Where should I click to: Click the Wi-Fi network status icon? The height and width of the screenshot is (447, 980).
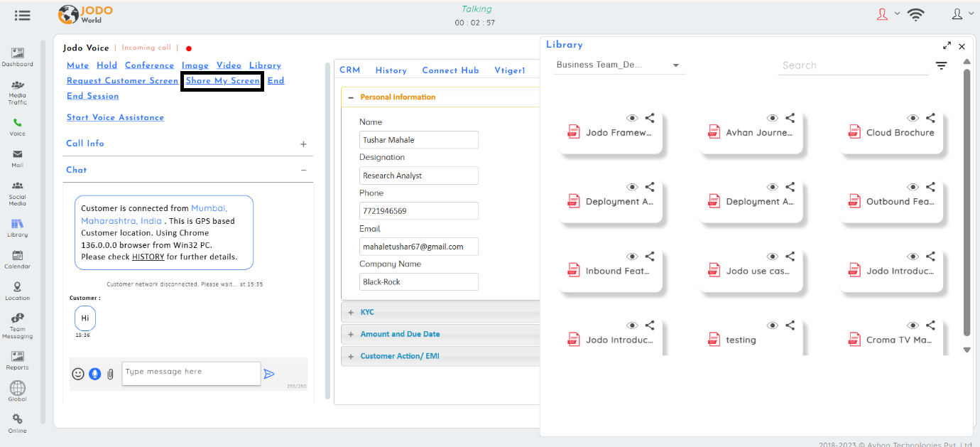916,14
